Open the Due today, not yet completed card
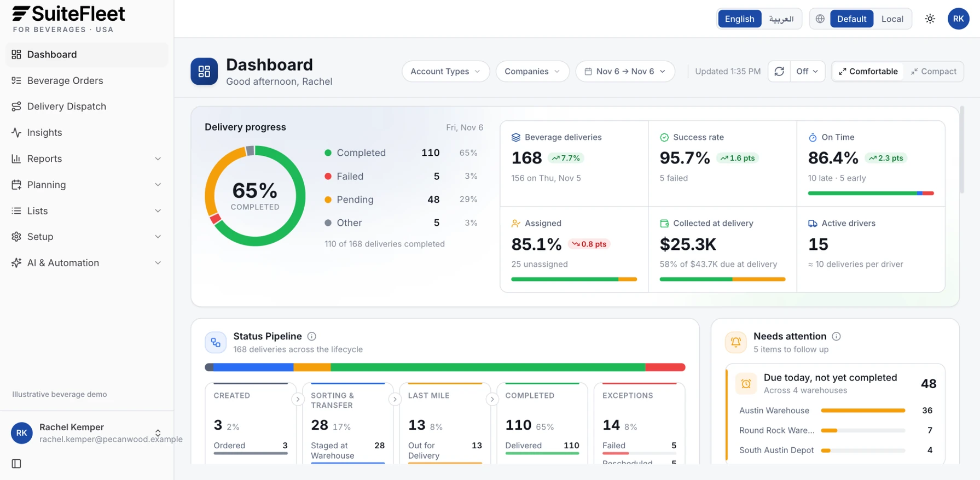 point(836,384)
